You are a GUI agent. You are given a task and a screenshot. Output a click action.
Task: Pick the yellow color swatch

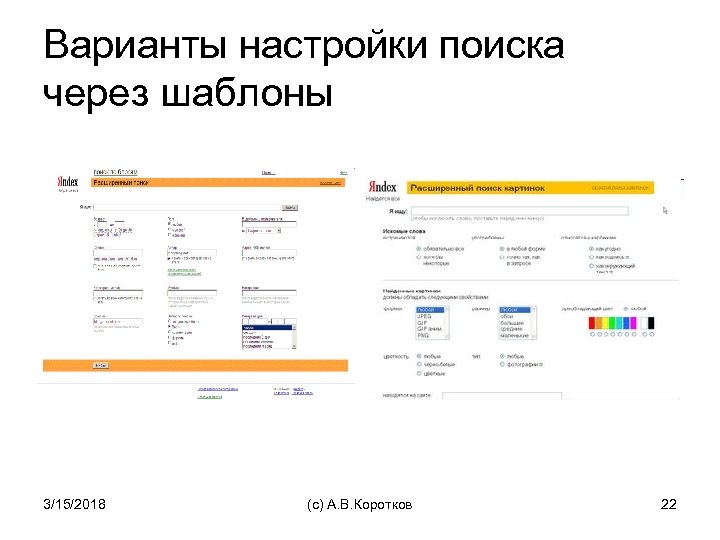point(606,323)
